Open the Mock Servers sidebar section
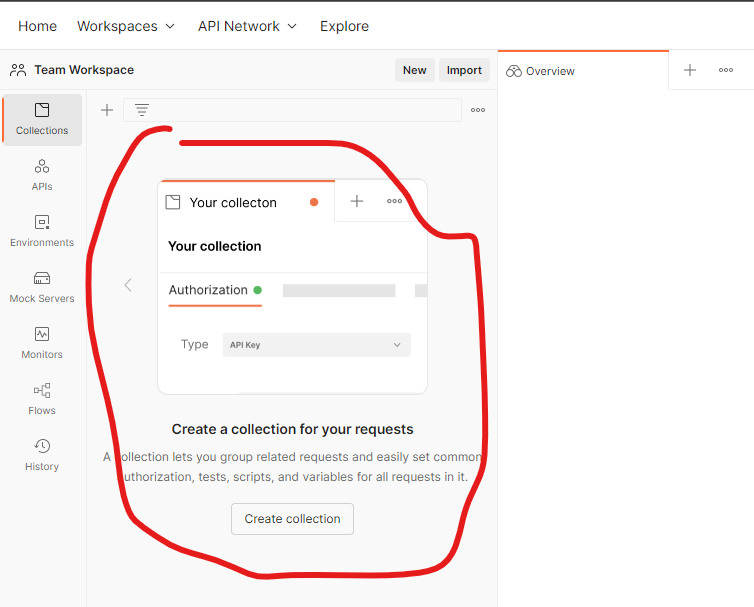The height and width of the screenshot is (607, 754). [42, 288]
